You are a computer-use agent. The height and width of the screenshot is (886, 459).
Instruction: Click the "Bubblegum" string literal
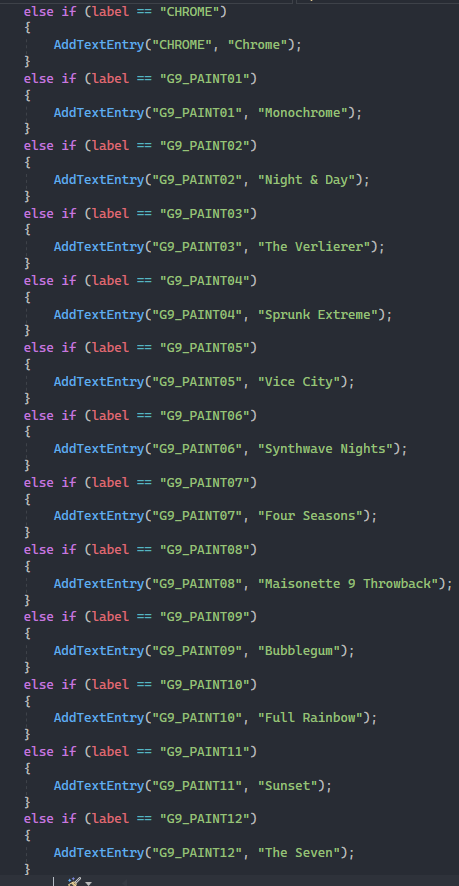[299, 650]
